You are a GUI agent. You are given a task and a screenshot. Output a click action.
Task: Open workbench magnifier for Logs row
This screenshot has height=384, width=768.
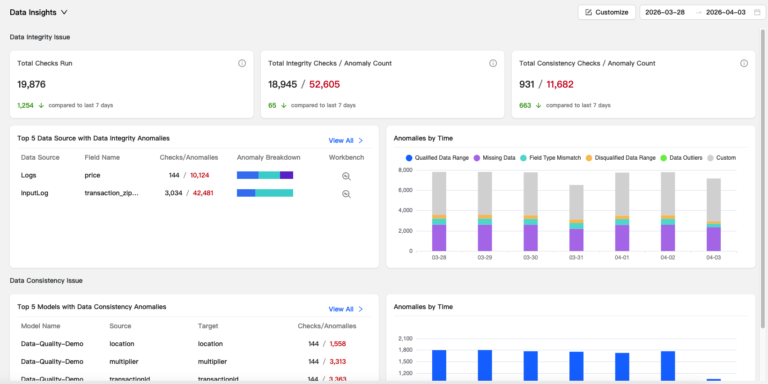pos(346,176)
